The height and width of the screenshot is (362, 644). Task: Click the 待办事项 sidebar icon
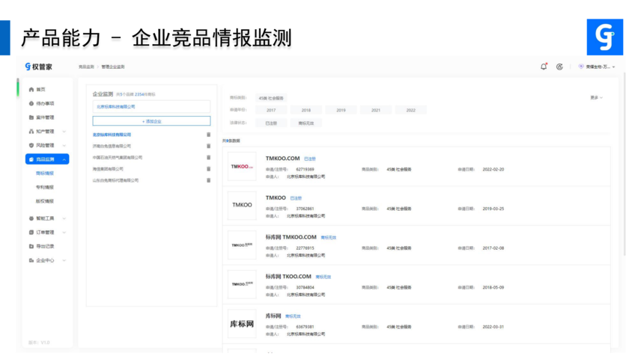pyautogui.click(x=31, y=103)
